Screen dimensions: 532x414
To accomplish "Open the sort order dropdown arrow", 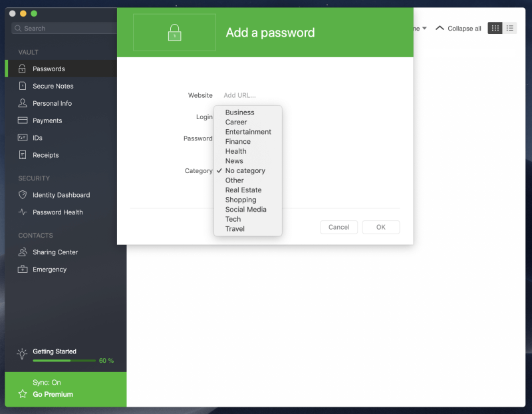I will click(x=424, y=28).
